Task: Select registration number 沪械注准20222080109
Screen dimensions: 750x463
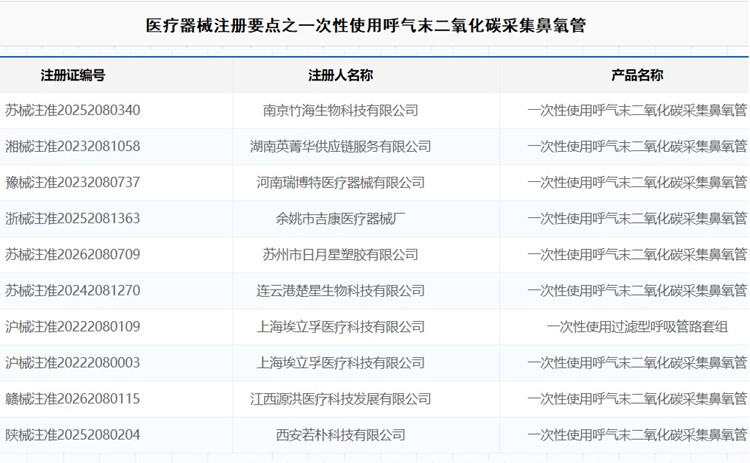Action: (x=73, y=327)
